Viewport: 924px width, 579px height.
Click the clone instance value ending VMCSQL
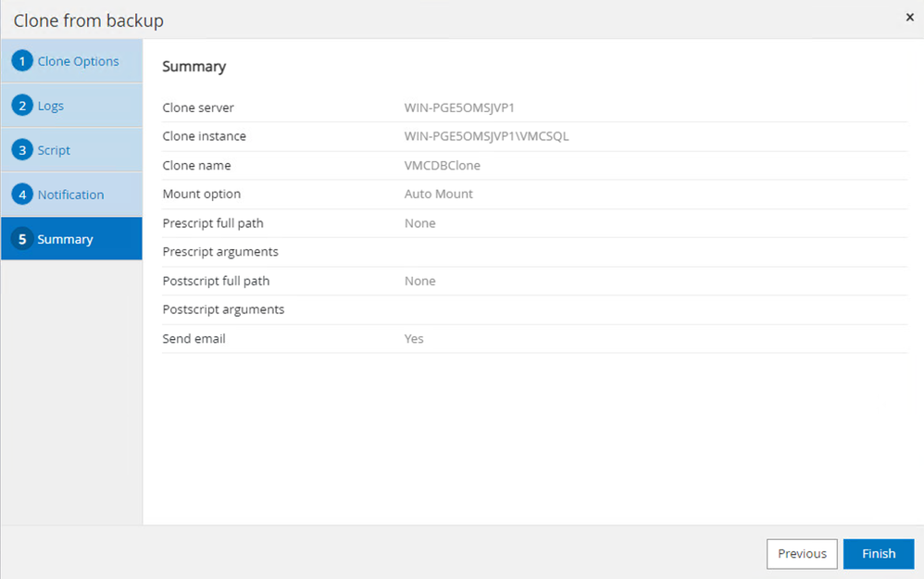pos(486,136)
